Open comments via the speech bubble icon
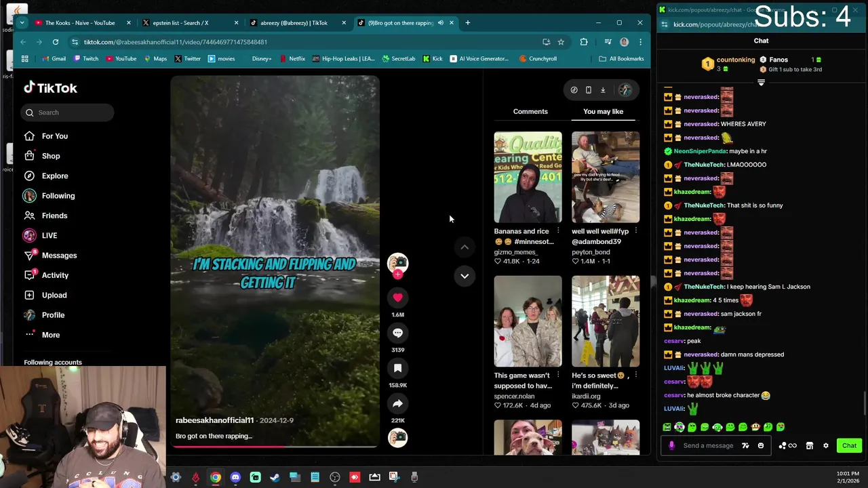868x488 pixels. point(397,333)
